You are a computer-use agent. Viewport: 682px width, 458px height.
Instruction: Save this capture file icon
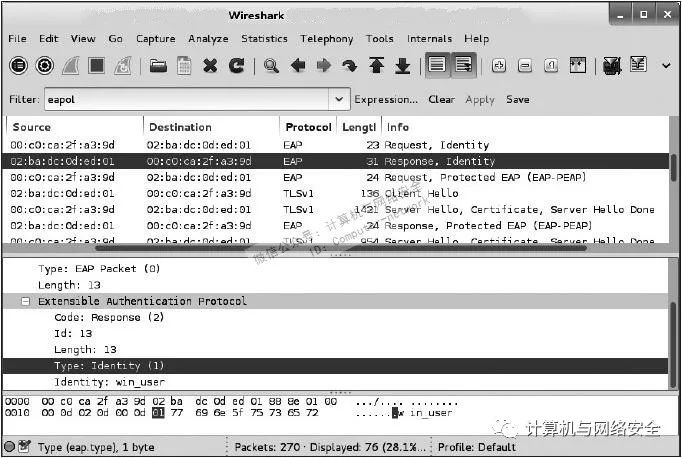coord(184,66)
